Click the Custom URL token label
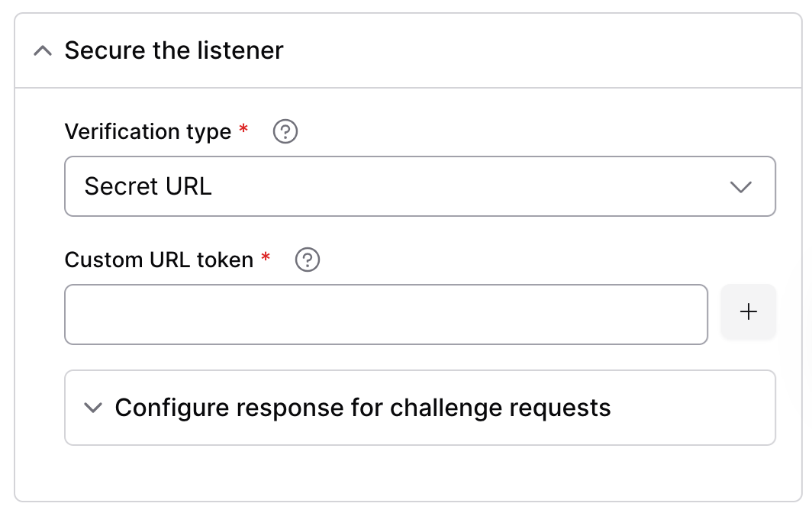812x513 pixels. tap(159, 260)
